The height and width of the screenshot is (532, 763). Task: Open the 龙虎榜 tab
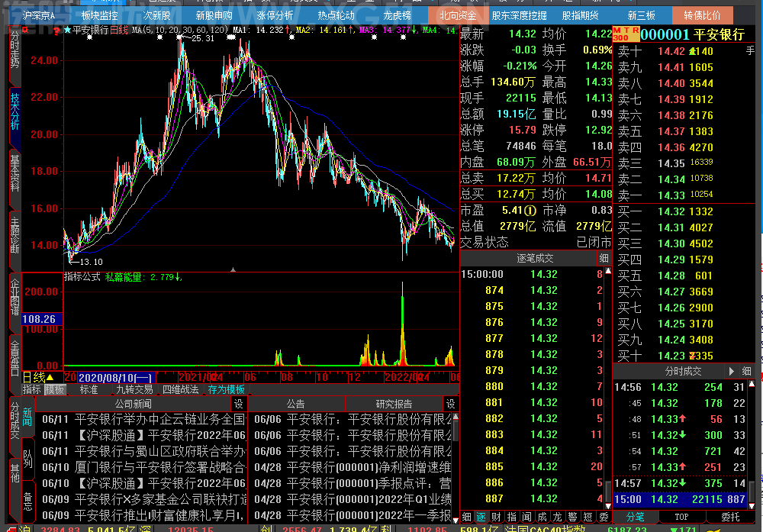click(397, 15)
